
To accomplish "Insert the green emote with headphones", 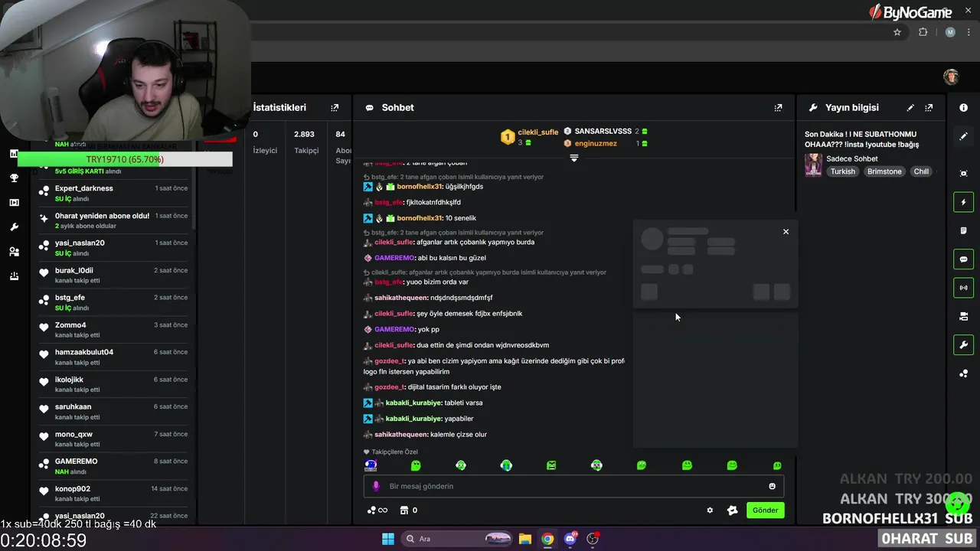I will (506, 465).
